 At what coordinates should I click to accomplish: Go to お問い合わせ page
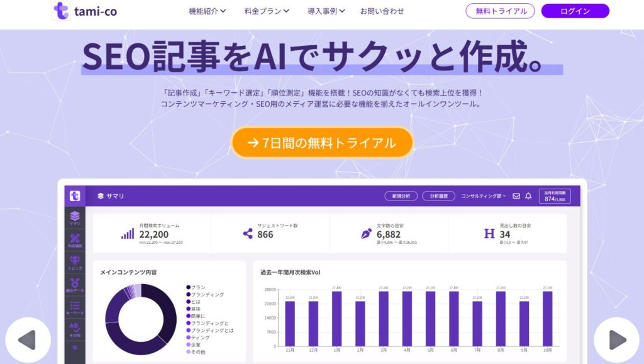click(x=382, y=11)
